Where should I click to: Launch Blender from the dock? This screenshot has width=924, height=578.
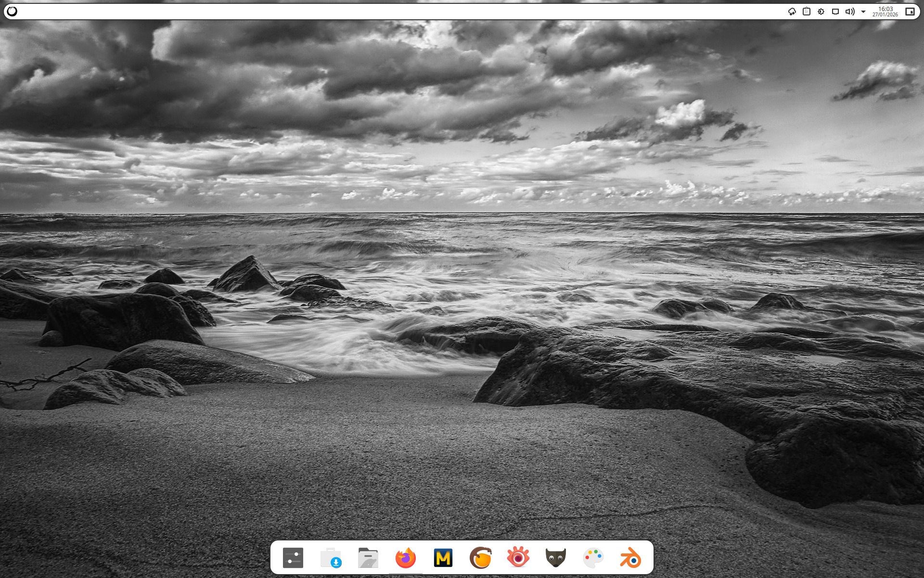[631, 558]
